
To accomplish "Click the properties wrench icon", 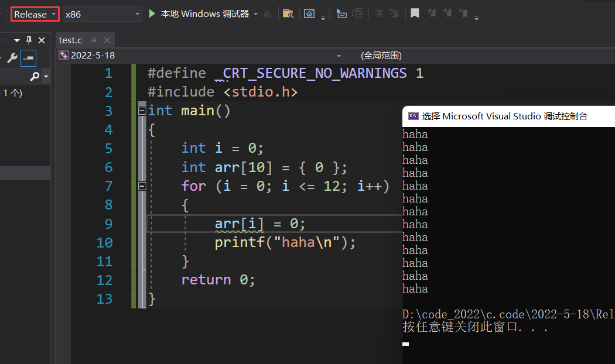I will click(11, 58).
